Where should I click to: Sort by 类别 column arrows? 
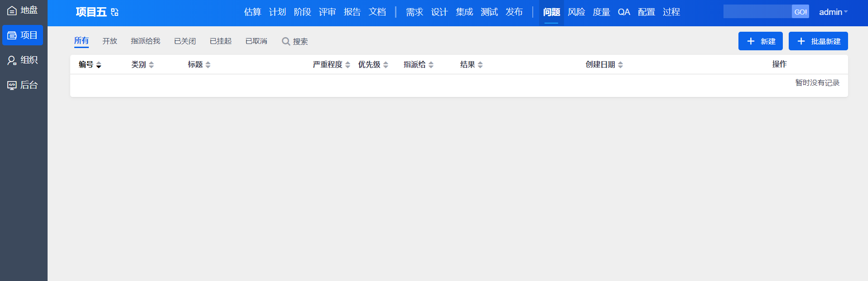[151, 65]
